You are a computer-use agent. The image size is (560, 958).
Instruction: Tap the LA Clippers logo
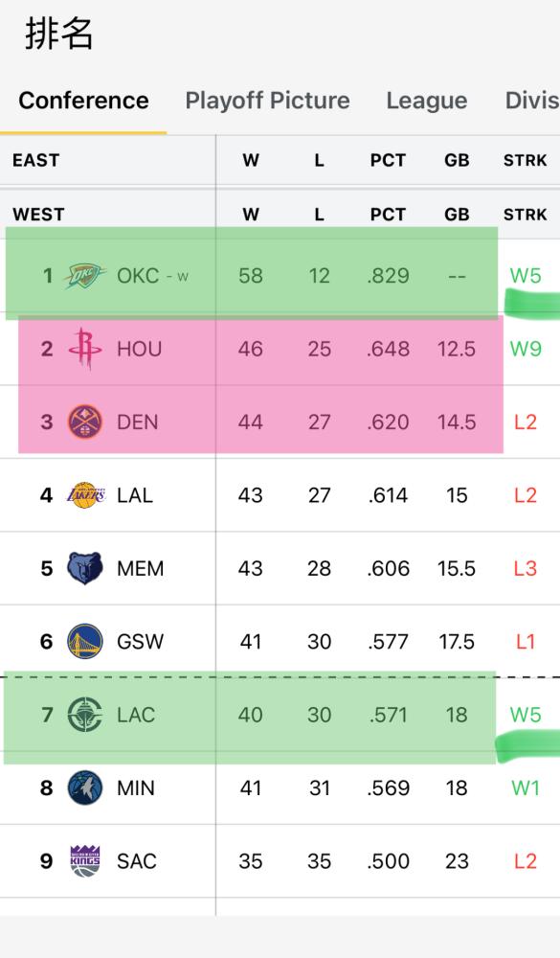[x=85, y=715]
